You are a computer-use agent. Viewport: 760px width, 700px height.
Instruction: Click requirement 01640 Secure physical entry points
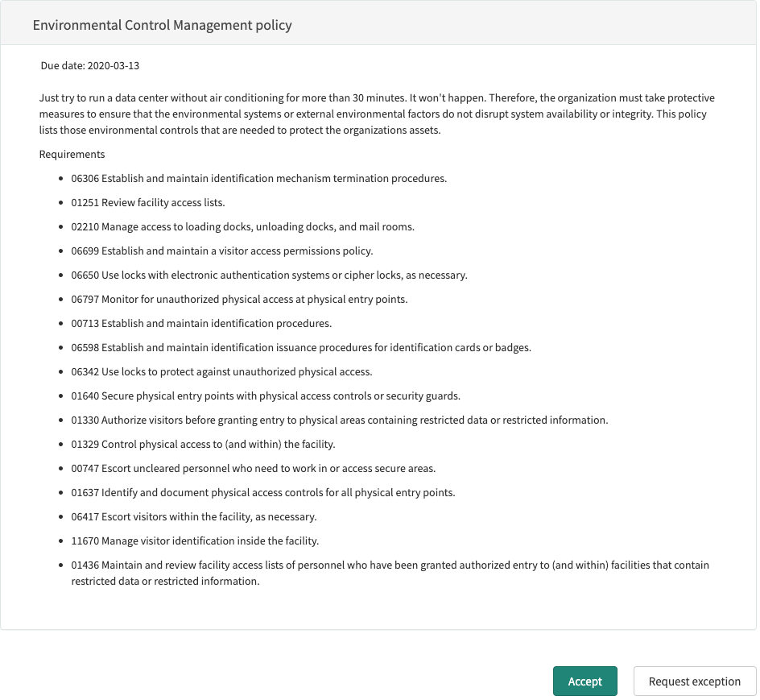coord(266,396)
